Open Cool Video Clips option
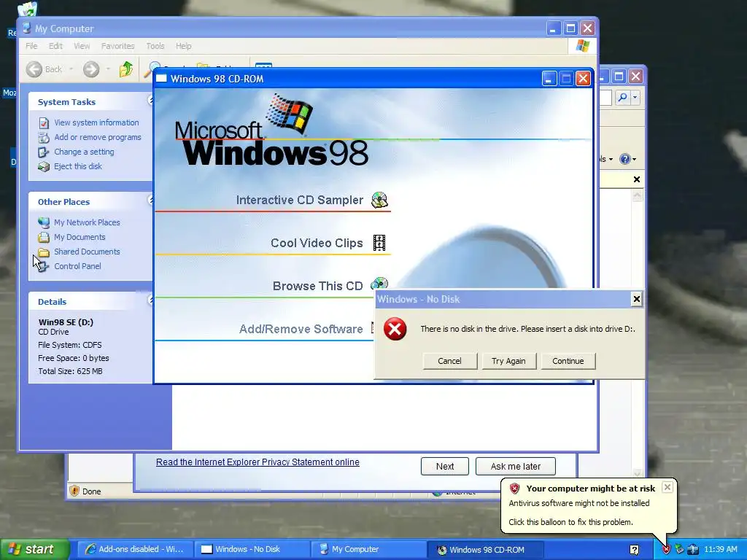The height and width of the screenshot is (560, 747). 317,243
